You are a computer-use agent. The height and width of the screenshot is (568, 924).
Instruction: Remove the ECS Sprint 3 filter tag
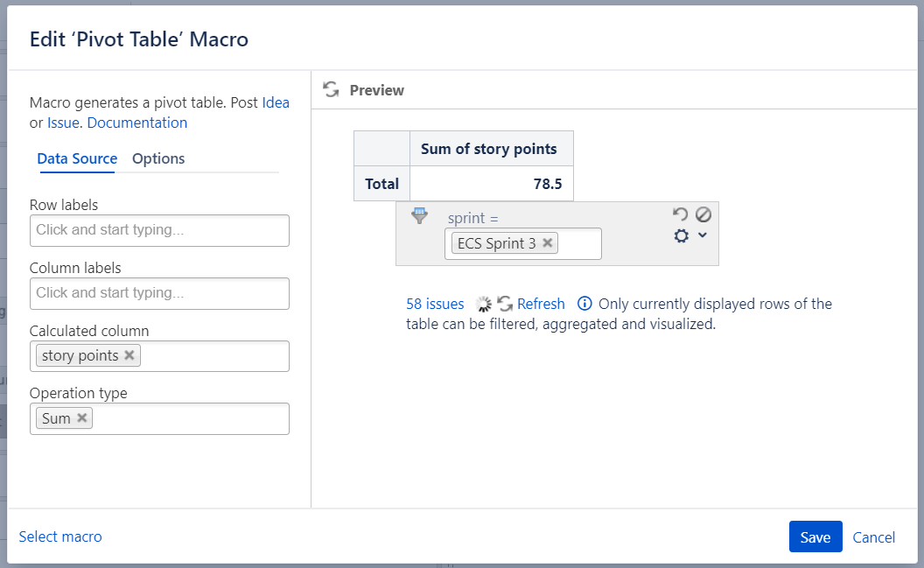tap(548, 243)
